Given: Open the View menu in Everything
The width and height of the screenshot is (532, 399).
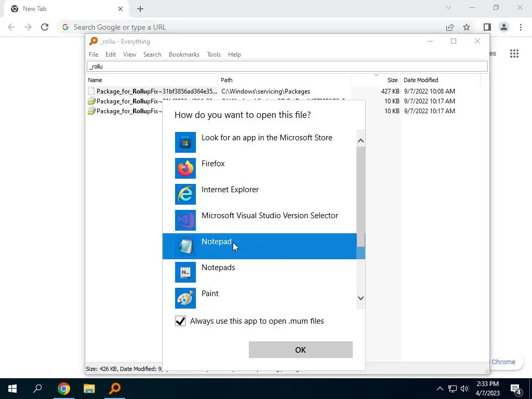Looking at the screenshot, I should pyautogui.click(x=129, y=54).
